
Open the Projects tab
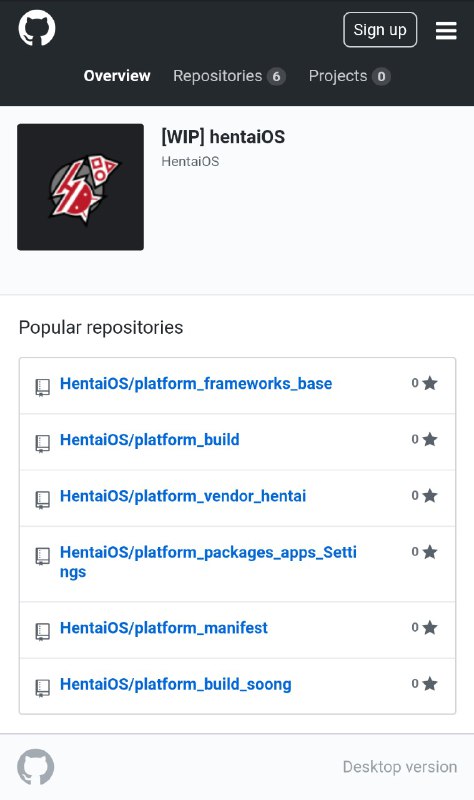tap(350, 76)
